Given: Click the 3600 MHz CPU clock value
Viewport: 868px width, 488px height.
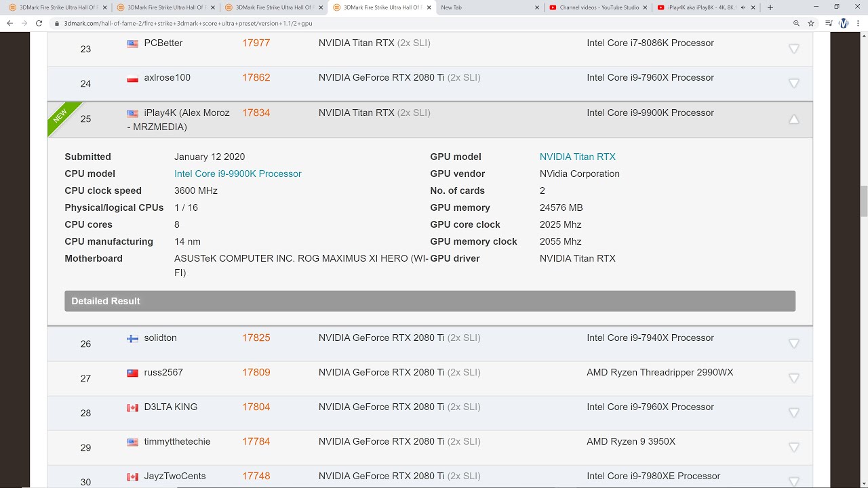Looking at the screenshot, I should click(x=196, y=190).
